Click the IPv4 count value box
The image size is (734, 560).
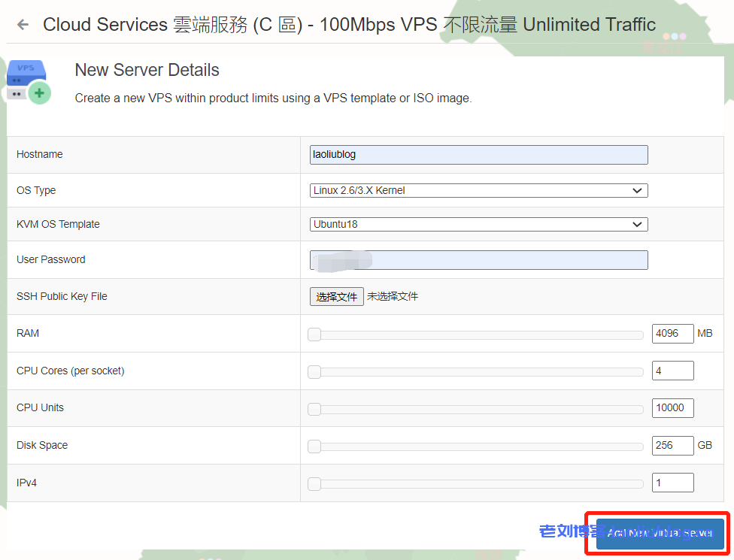coord(672,483)
